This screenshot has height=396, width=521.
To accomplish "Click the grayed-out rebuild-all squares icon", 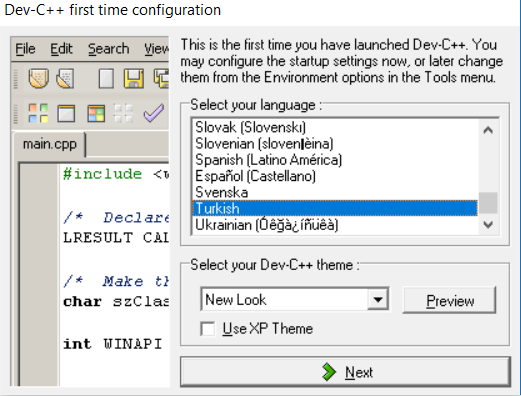I will [x=123, y=113].
